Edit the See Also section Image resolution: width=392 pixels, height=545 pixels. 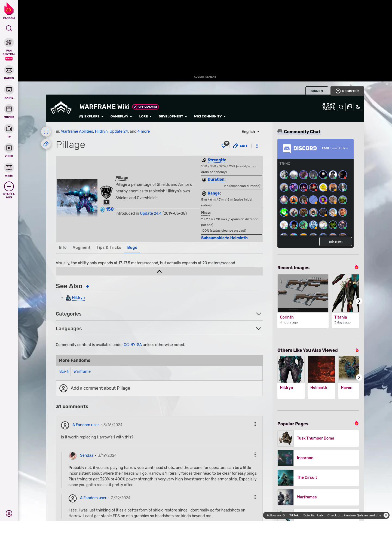click(x=87, y=287)
